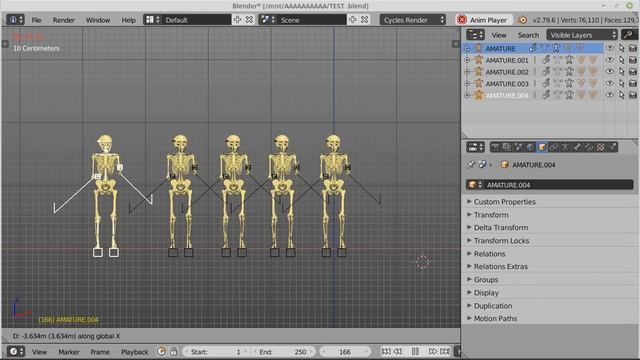The image size is (640, 360).
Task: Expand the AMATURE.002 tree row
Action: tap(467, 72)
